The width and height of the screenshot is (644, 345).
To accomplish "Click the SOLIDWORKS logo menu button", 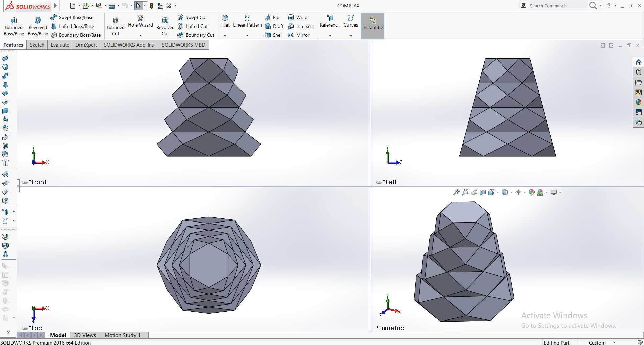I will (28, 6).
